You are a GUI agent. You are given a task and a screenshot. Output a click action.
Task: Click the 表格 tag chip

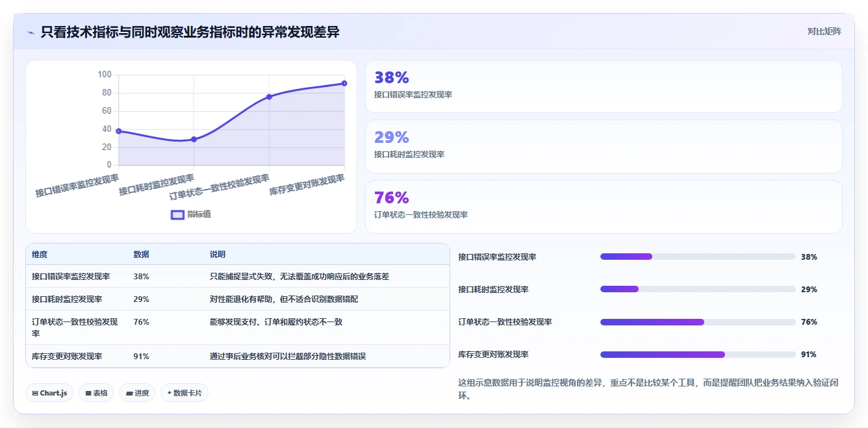96,393
